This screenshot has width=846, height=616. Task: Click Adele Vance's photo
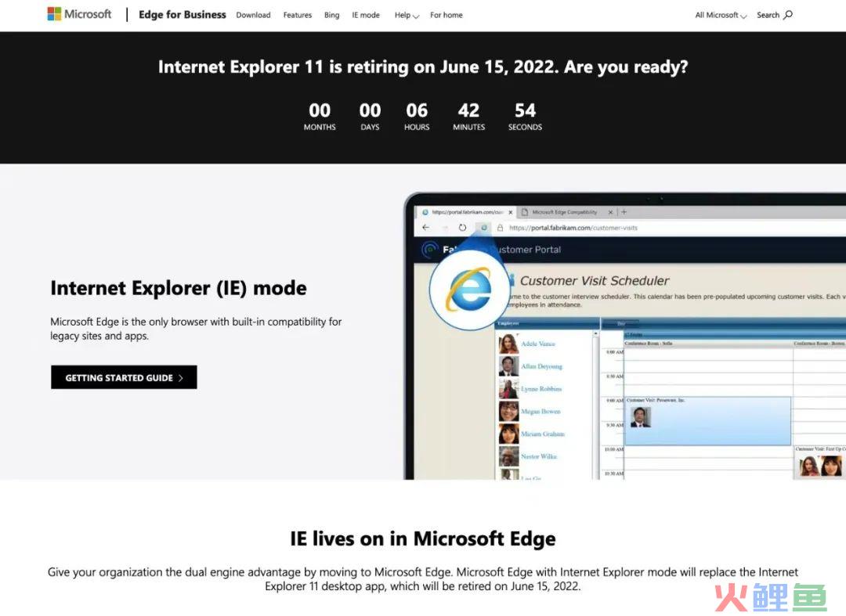(x=508, y=344)
